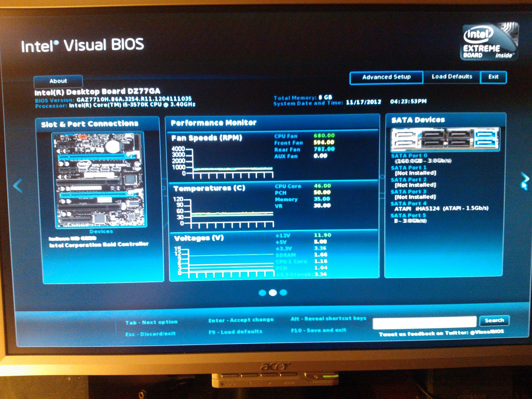Image resolution: width=532 pixels, height=399 pixels.
Task: Click the SATA Devices panel title
Action: click(x=418, y=120)
